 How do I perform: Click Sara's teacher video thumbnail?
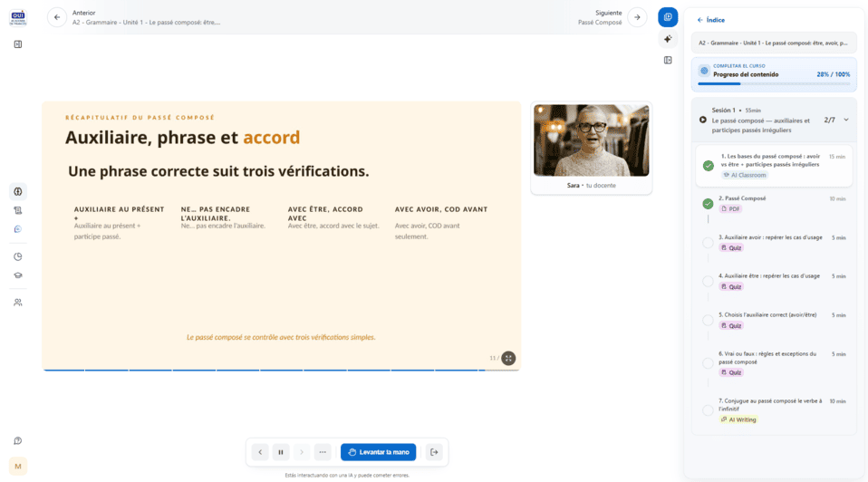[x=592, y=140]
